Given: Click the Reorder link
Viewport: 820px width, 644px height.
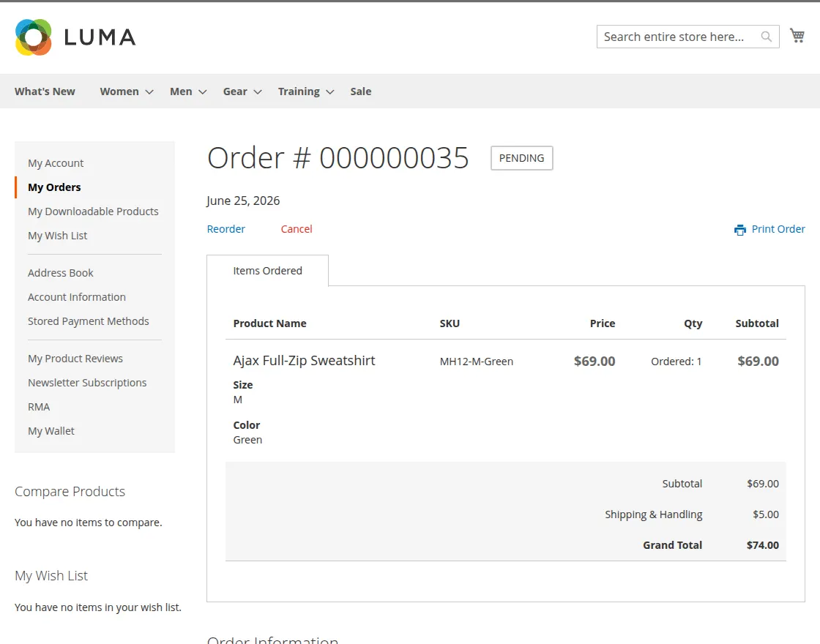Looking at the screenshot, I should click(x=226, y=229).
